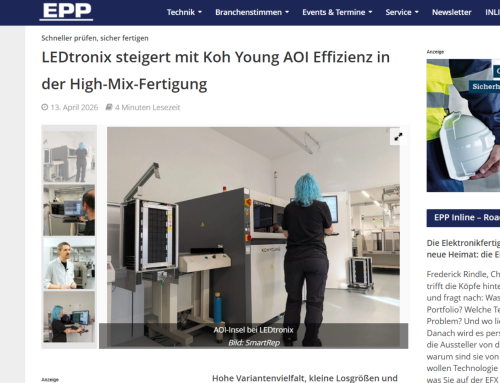Select first thumbnail of AOI machine
500x383 pixels.
pos(69,157)
